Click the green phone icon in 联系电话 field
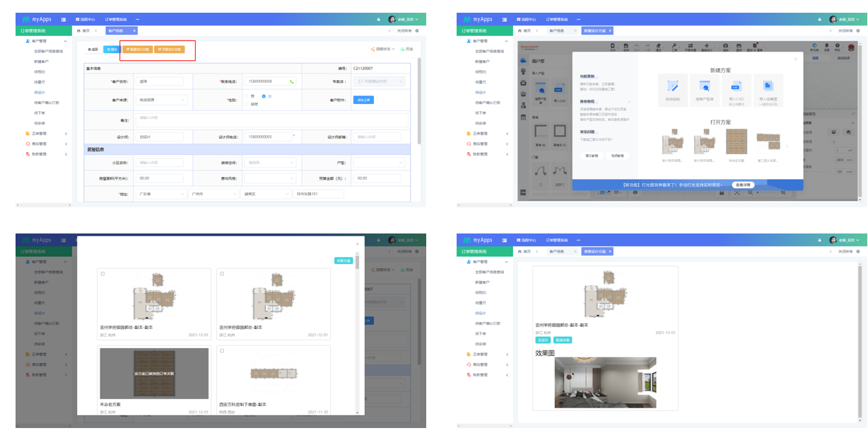868x433 pixels. (x=291, y=81)
